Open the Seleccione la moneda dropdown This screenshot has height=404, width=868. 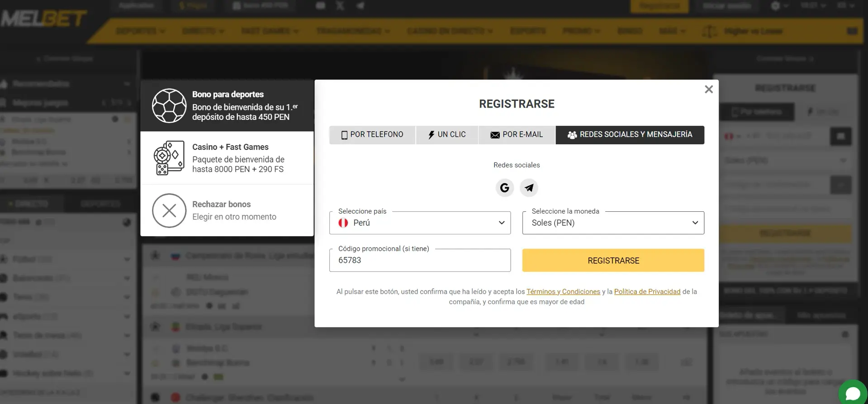(x=613, y=223)
